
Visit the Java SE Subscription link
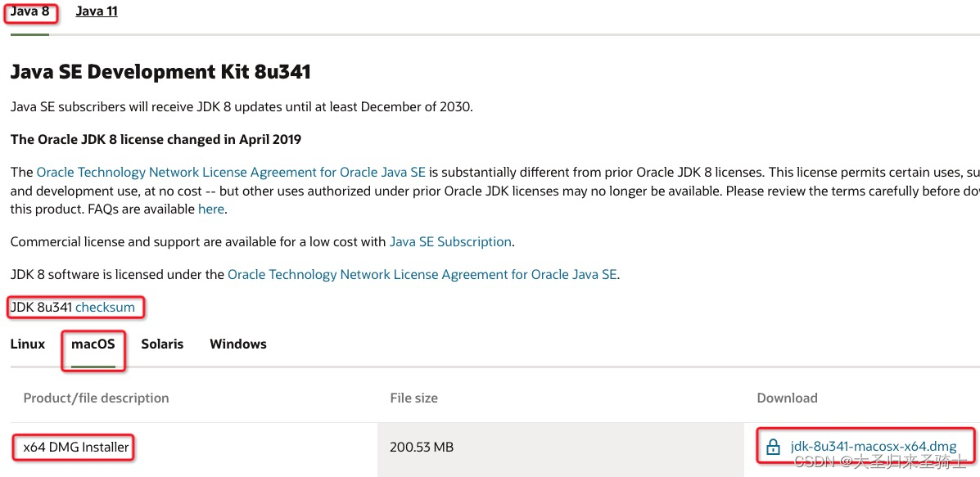[x=450, y=241]
